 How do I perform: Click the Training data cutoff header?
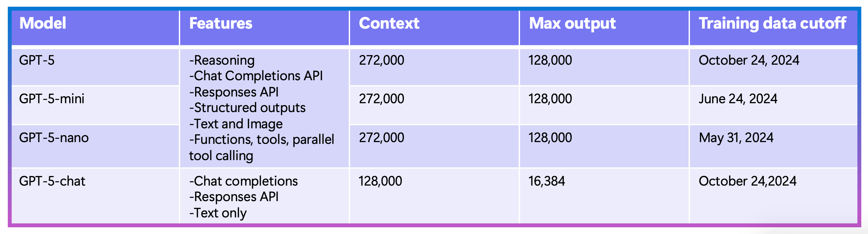pyautogui.click(x=772, y=24)
